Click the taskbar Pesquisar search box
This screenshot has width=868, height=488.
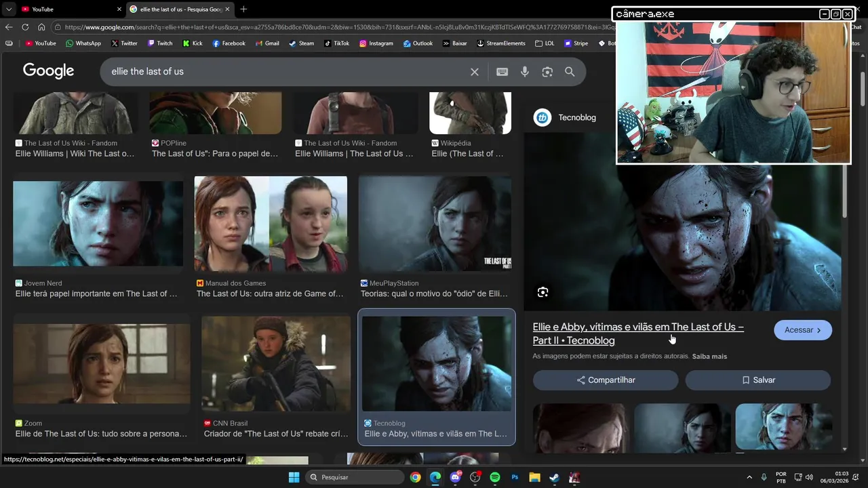354,477
